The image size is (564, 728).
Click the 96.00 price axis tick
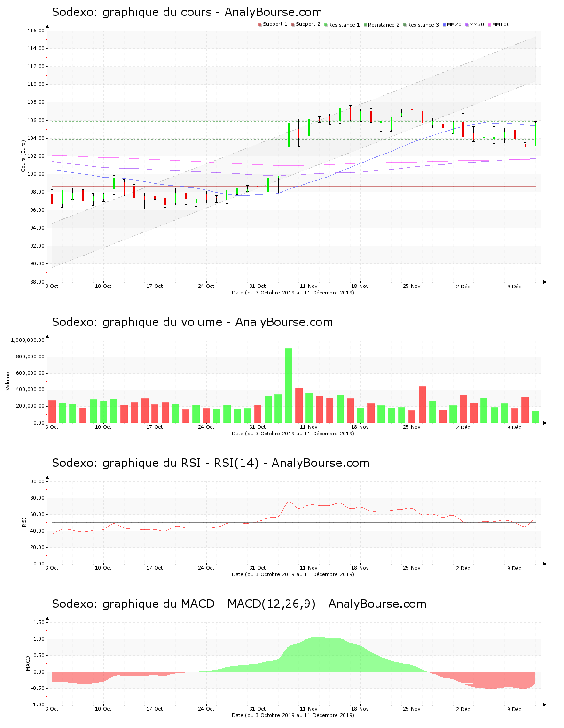[x=37, y=210]
